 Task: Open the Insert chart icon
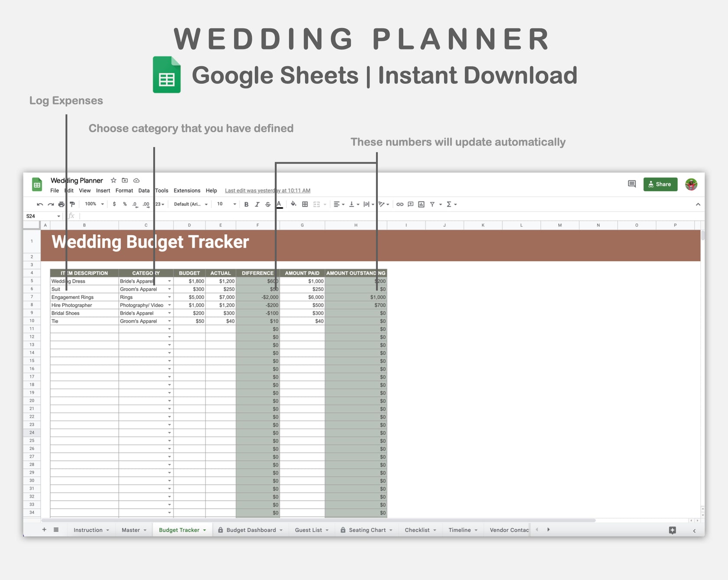(421, 204)
